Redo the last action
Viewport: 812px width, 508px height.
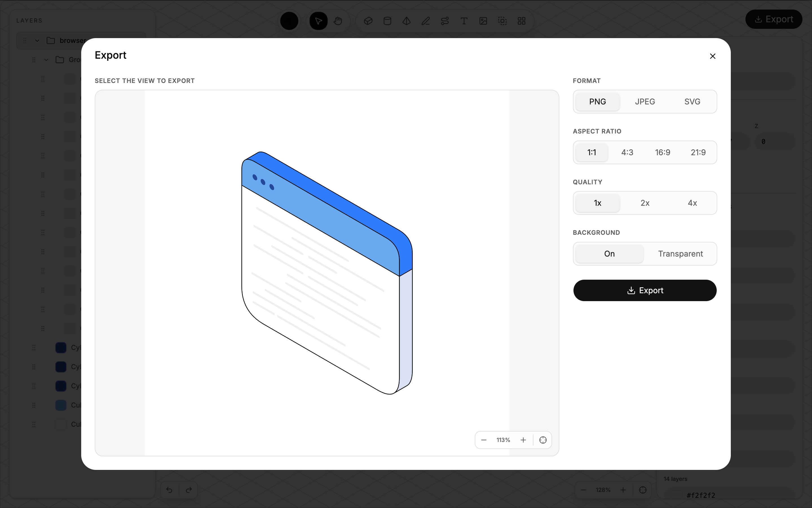coord(189,490)
